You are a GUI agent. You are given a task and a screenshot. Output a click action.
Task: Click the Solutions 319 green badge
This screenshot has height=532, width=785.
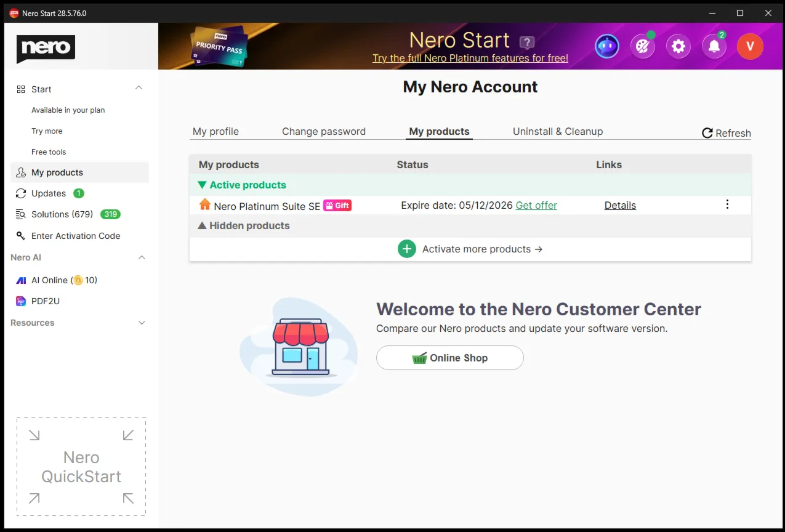pyautogui.click(x=110, y=214)
